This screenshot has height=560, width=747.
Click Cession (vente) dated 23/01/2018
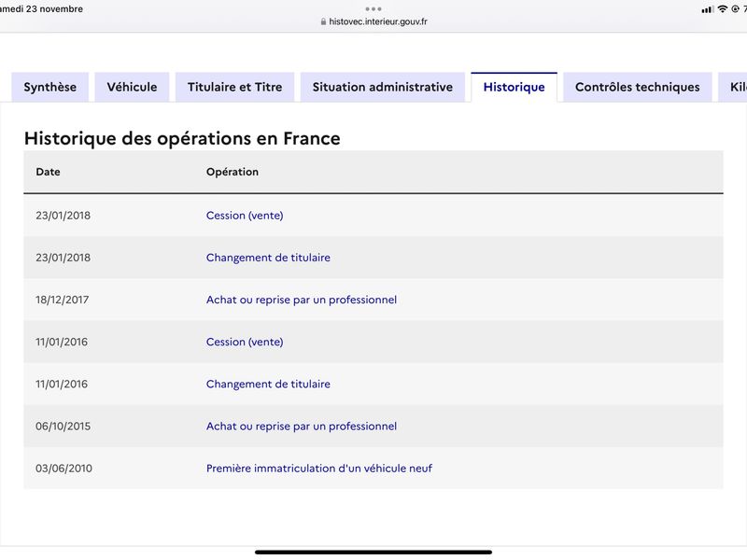[x=245, y=216]
